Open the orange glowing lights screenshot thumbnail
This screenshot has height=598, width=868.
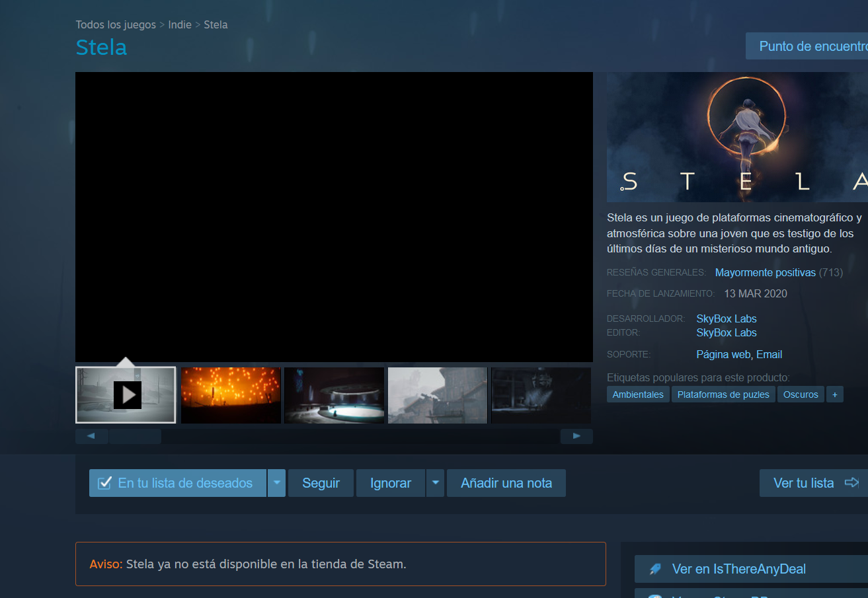coord(231,395)
